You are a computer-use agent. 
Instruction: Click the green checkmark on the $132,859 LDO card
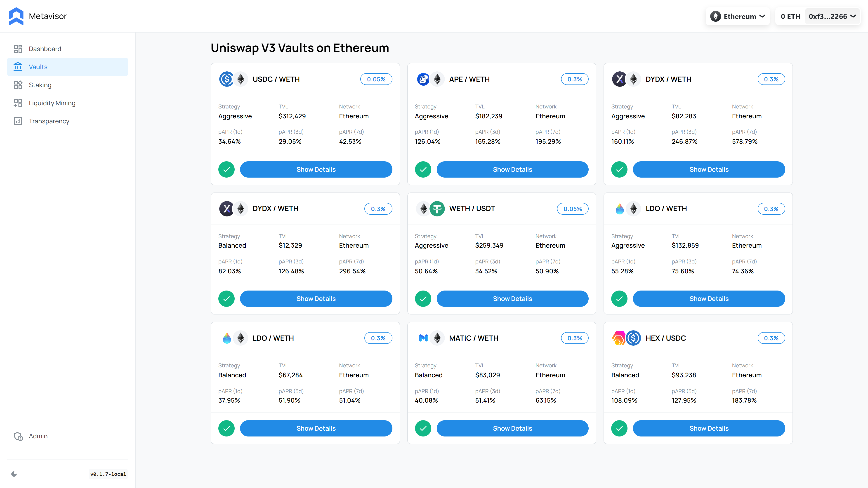pos(619,299)
